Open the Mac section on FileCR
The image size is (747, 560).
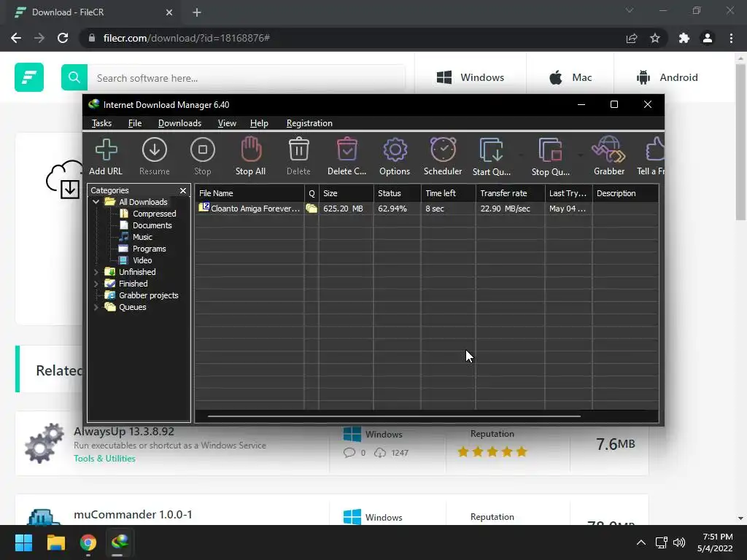point(570,77)
